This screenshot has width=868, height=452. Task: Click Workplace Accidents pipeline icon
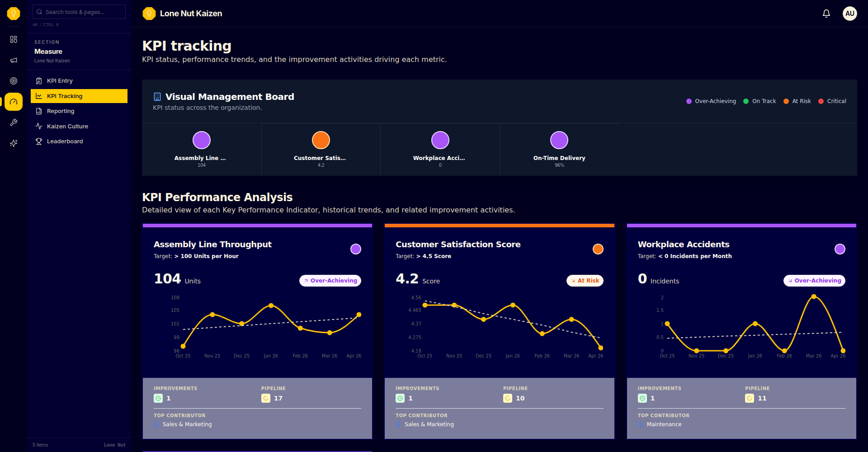click(x=750, y=398)
